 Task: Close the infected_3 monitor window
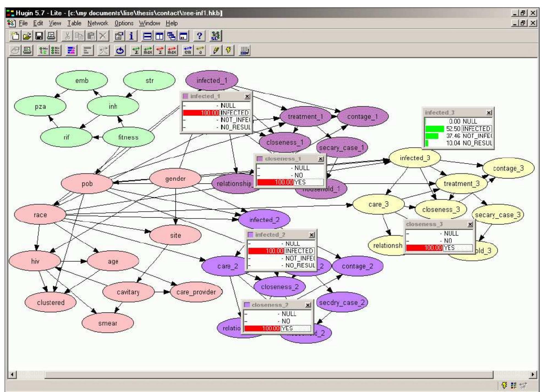pyautogui.click(x=489, y=113)
